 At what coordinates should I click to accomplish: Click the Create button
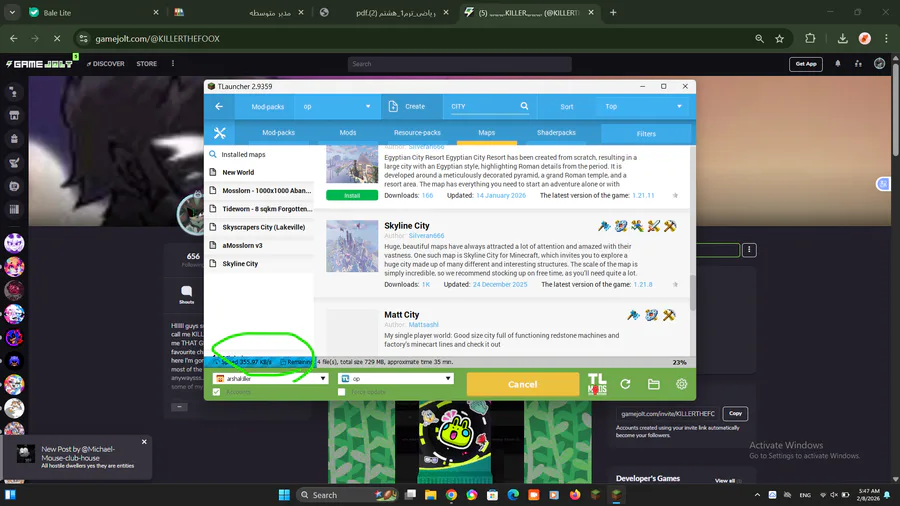coord(412,106)
